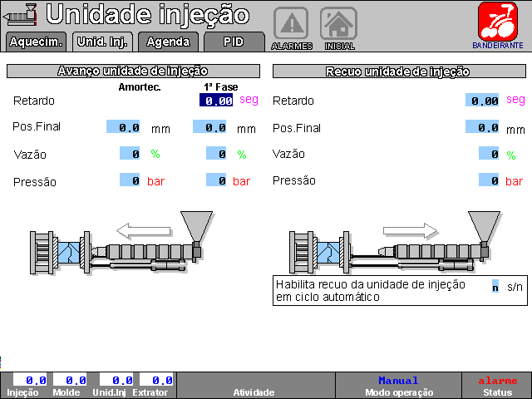
Task: Toggle the s/n automatic cycle retract field
Action: tap(495, 286)
